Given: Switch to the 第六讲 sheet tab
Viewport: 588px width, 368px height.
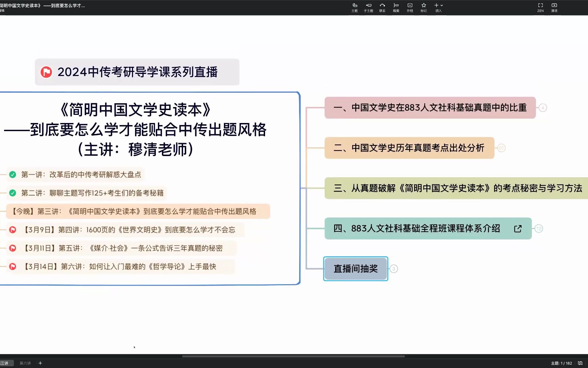Looking at the screenshot, I should (25, 363).
